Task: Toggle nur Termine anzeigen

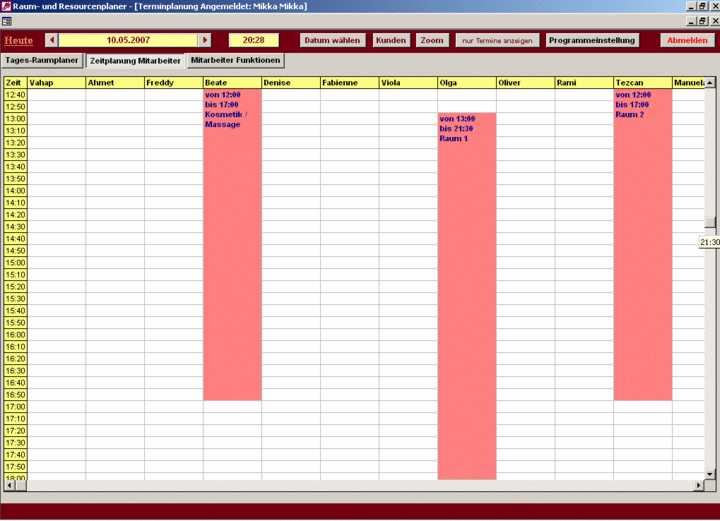Action: [497, 40]
